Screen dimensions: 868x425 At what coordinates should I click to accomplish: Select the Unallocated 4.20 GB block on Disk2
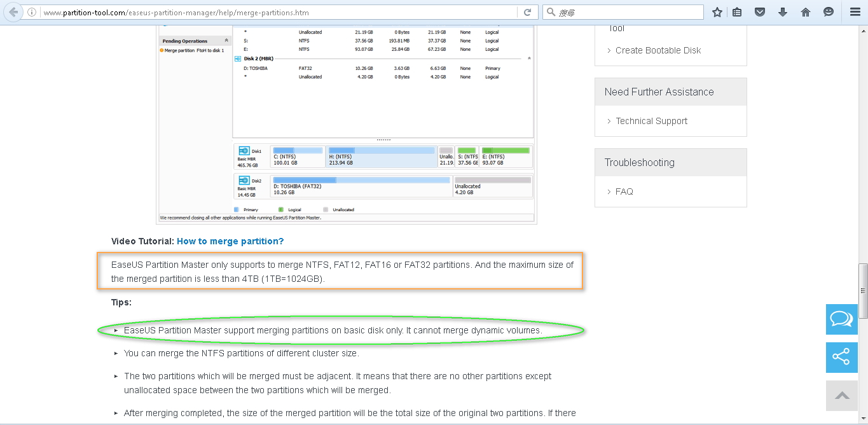pos(492,186)
